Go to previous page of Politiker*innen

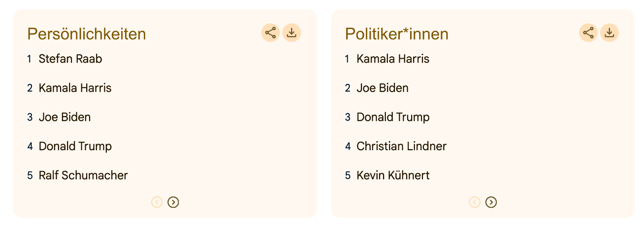click(x=475, y=202)
